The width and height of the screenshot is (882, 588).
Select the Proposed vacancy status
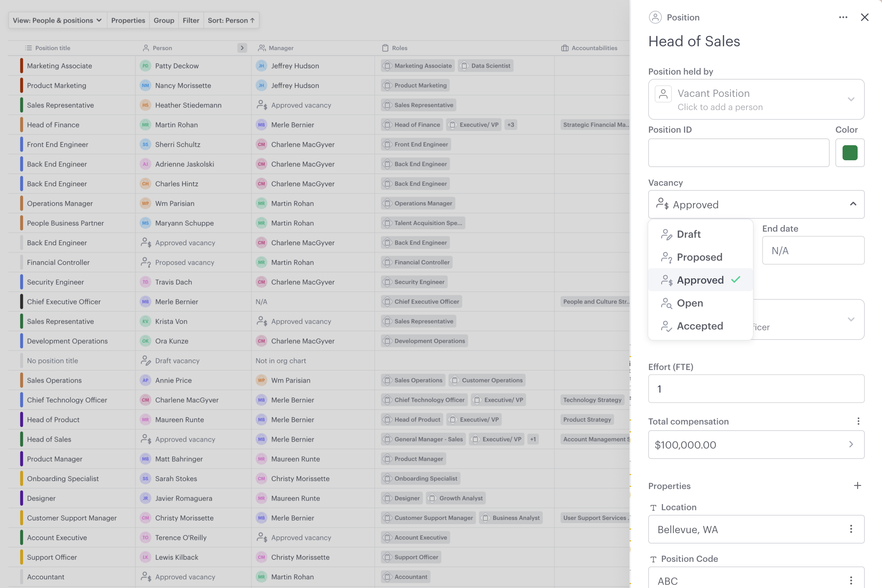tap(700, 257)
